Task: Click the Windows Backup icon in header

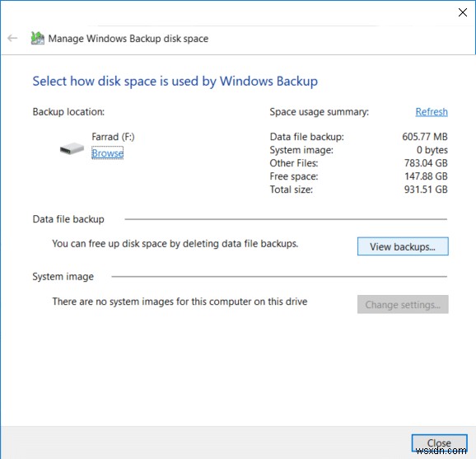Action: click(x=38, y=38)
